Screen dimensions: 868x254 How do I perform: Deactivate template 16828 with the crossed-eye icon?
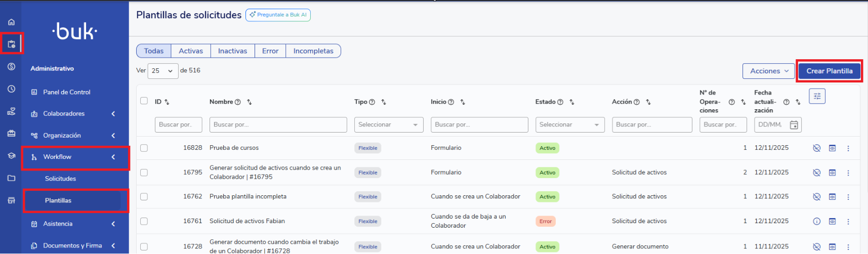click(816, 148)
